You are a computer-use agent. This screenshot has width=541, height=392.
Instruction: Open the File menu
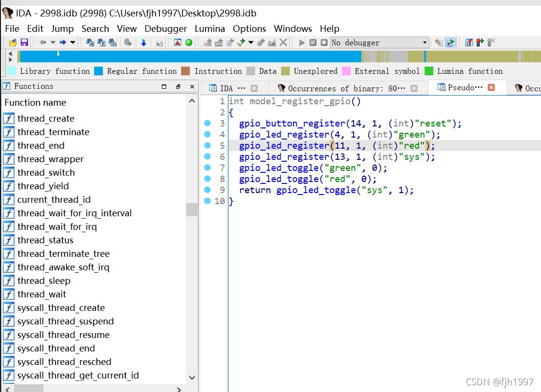12,28
